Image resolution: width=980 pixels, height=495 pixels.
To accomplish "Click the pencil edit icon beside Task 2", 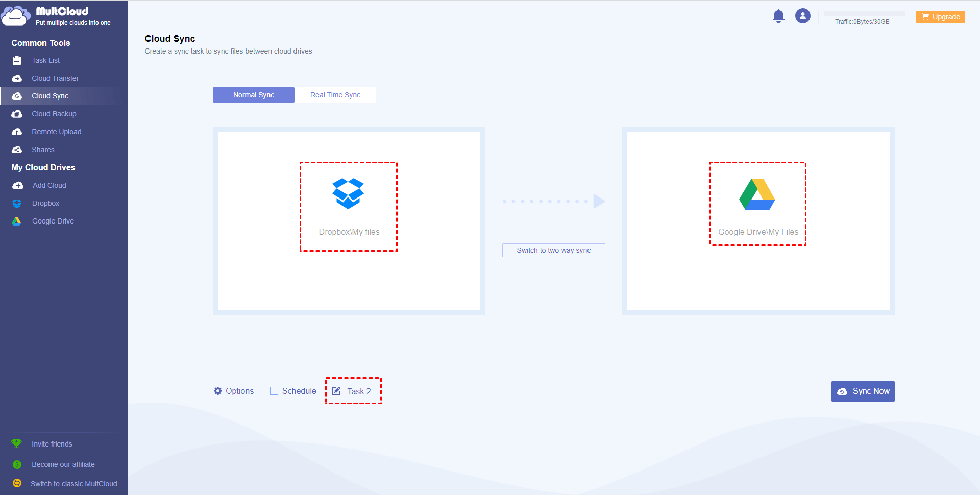I will pyautogui.click(x=336, y=391).
